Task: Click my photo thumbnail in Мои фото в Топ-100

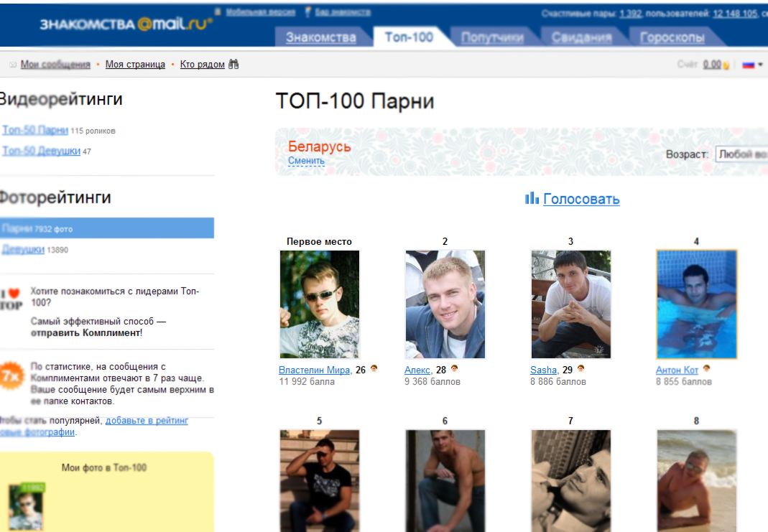Action: click(x=27, y=506)
